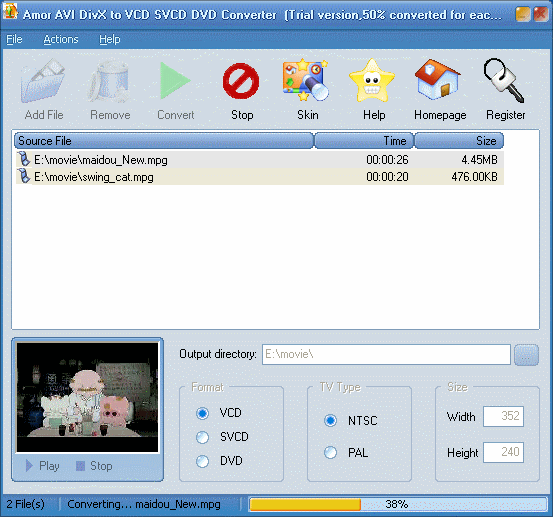Select the VCD format option
553x517 pixels.
[x=202, y=413]
